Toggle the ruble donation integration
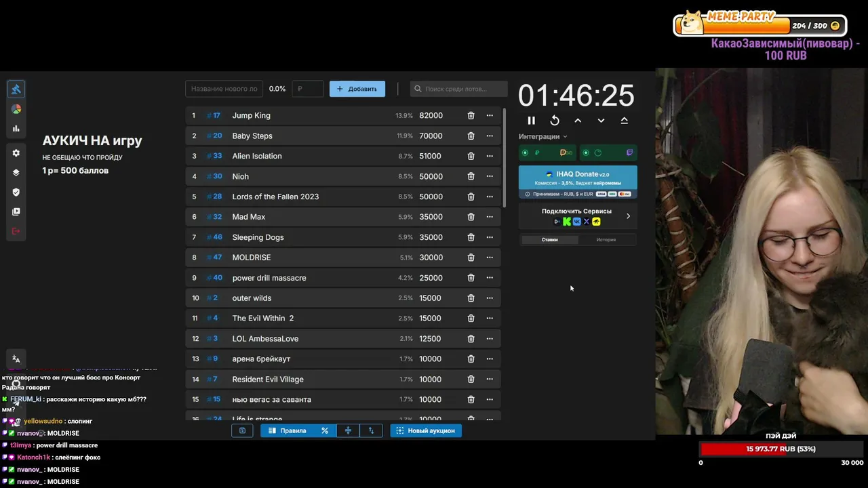The image size is (868, 488). 547,152
